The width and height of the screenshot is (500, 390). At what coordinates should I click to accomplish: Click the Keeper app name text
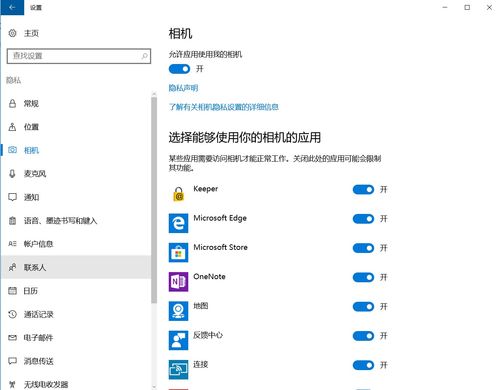click(206, 189)
